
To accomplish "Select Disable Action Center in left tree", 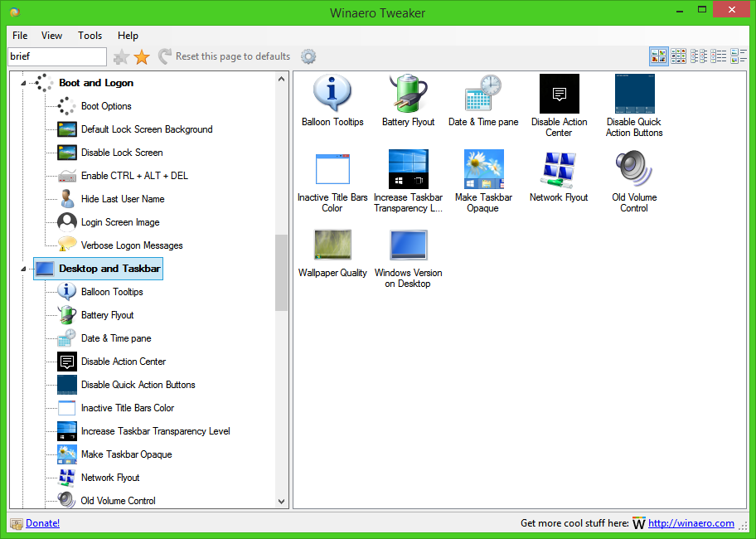I will pos(123,362).
